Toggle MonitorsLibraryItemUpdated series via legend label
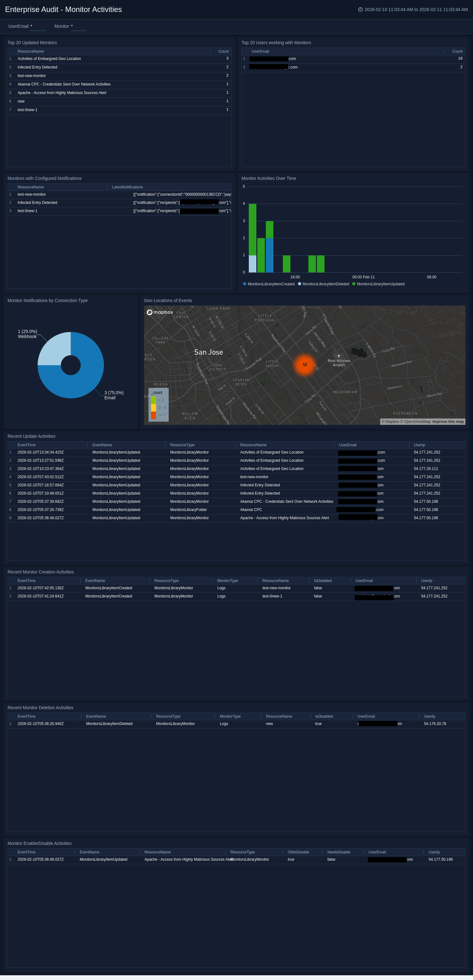This screenshot has height=980, width=473. pos(381,284)
